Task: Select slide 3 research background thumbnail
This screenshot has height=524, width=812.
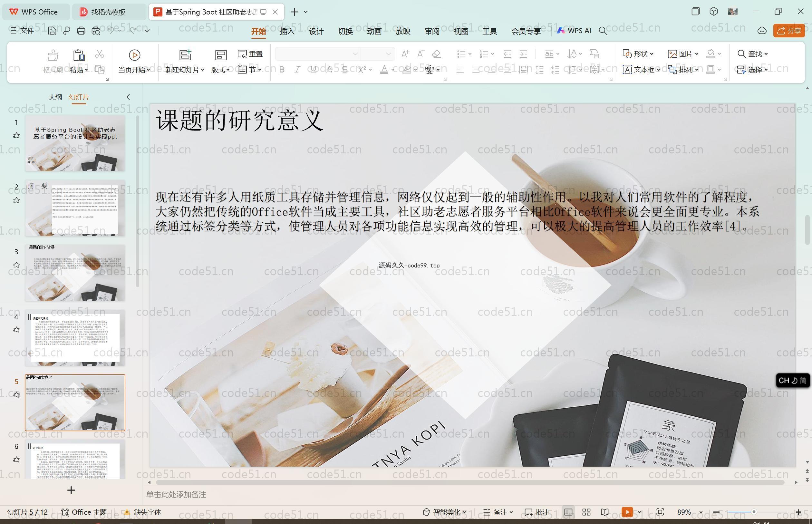Action: [75, 273]
